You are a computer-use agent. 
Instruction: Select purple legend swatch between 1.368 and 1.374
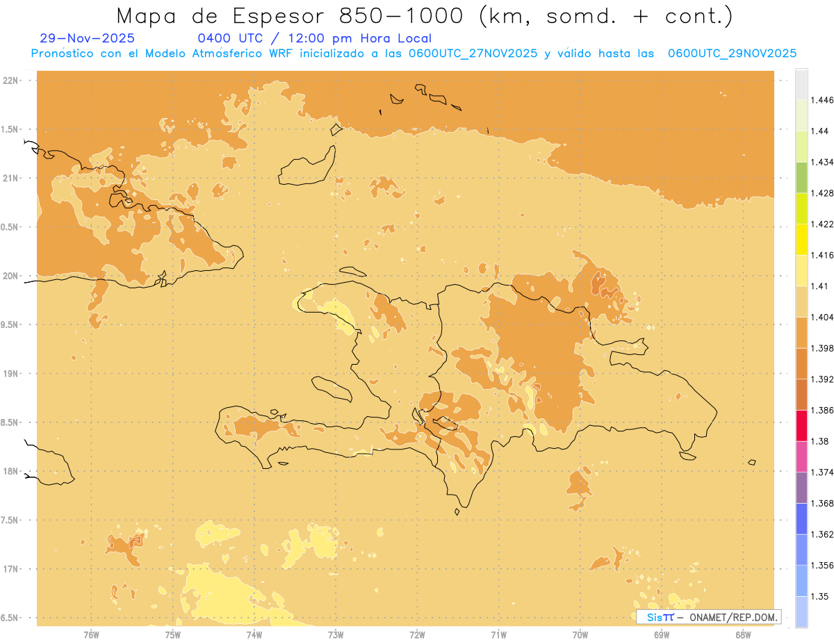coord(801,487)
